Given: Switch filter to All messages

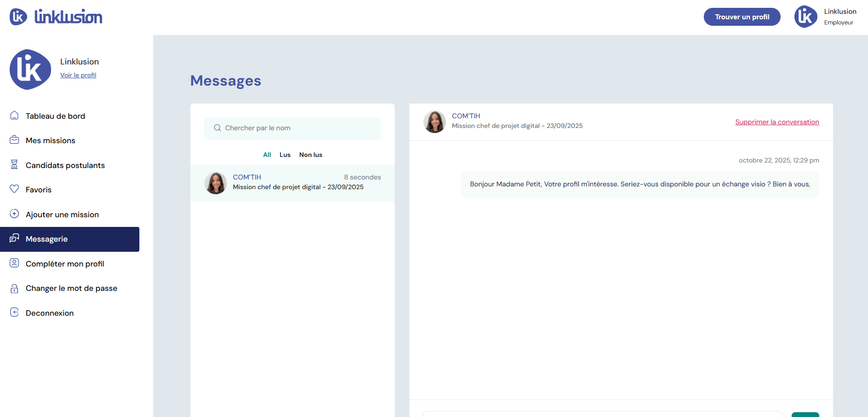Looking at the screenshot, I should click(267, 155).
